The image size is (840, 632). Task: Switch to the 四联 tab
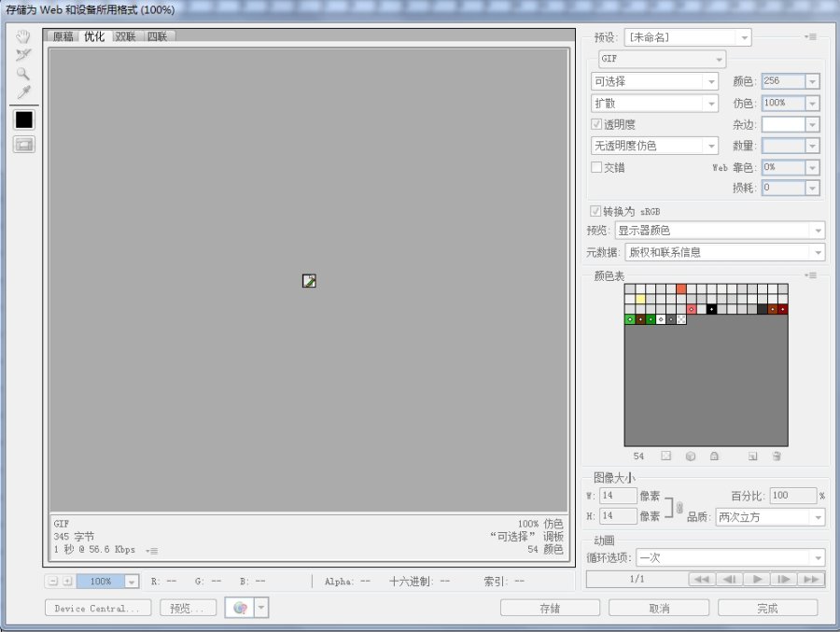[x=158, y=36]
